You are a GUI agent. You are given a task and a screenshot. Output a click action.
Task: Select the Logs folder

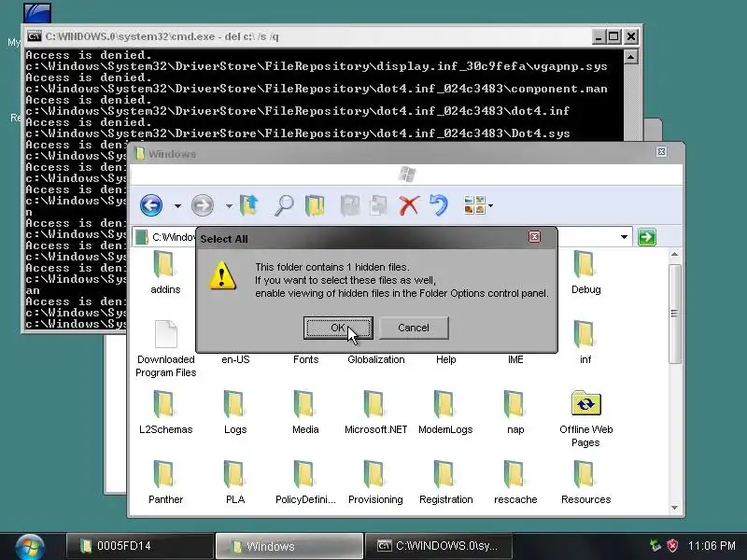tap(235, 413)
